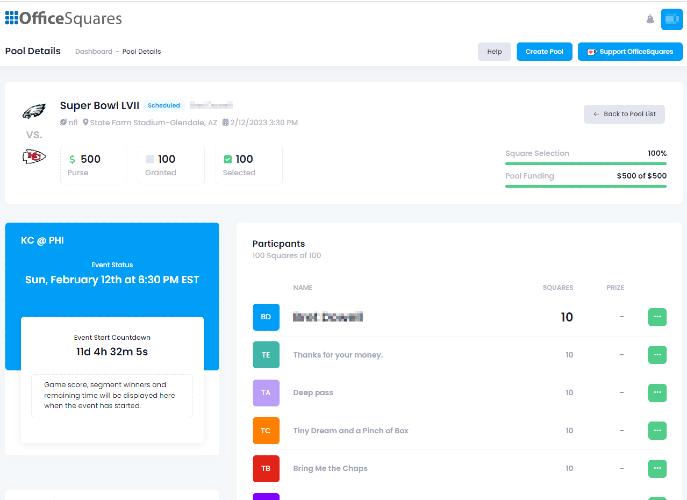Go to Dashboard breadcrumb link
Image resolution: width=687 pixels, height=500 pixels.
94,52
